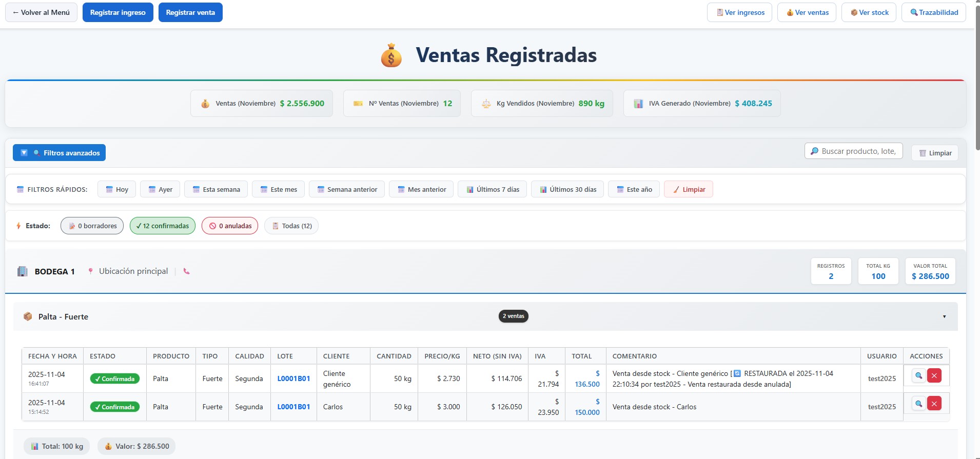Apply quick filter Hoy
Image resolution: width=980 pixels, height=459 pixels.
(x=116, y=189)
